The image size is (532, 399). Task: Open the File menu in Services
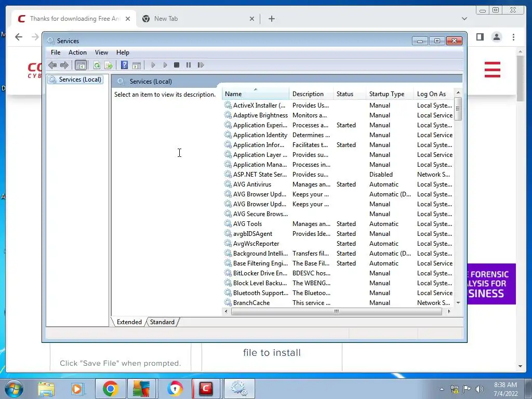tap(56, 52)
